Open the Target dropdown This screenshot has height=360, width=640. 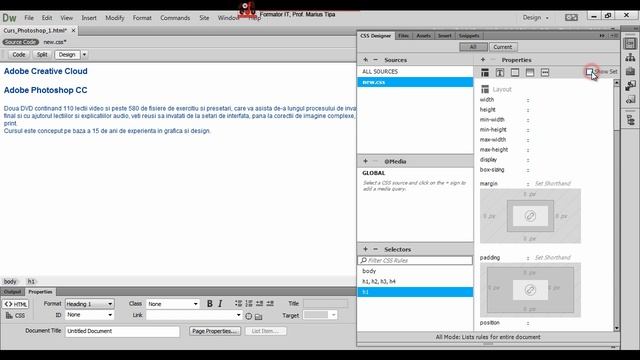[x=320, y=315]
